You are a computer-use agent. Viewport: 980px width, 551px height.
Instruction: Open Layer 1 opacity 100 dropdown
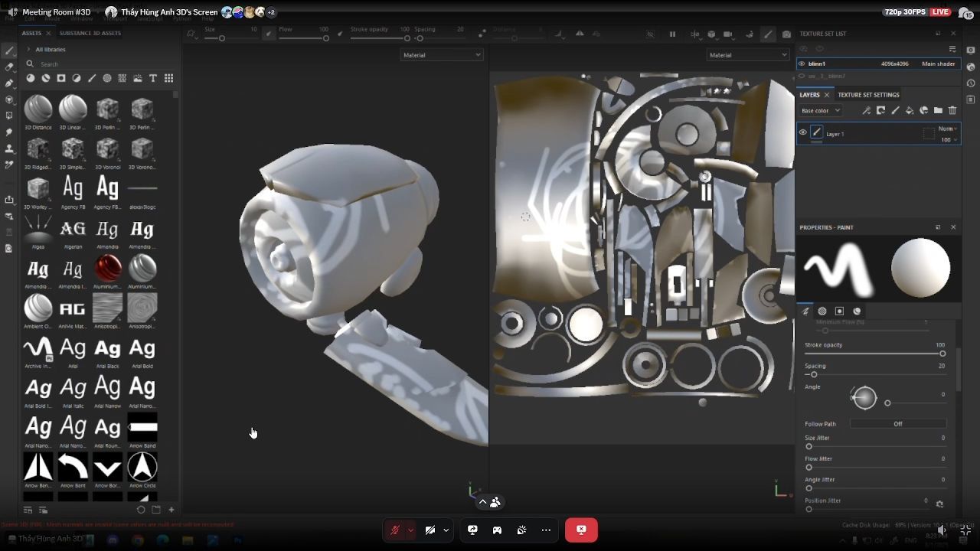click(948, 140)
